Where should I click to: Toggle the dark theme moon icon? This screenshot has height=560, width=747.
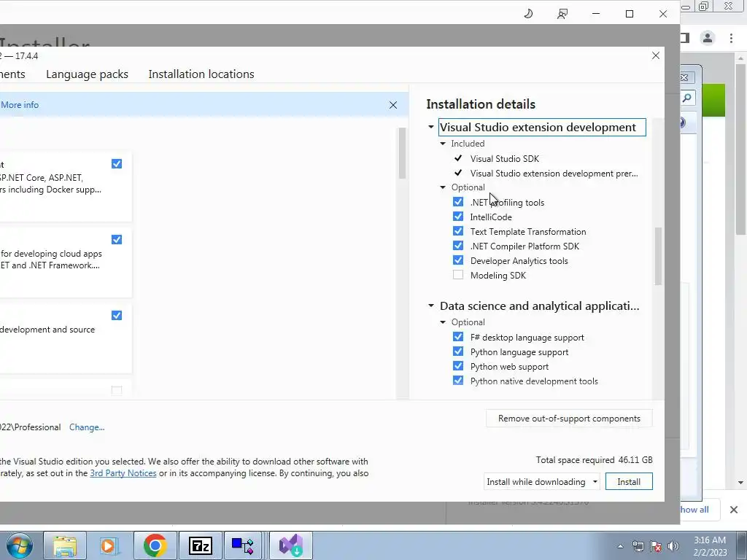click(528, 14)
